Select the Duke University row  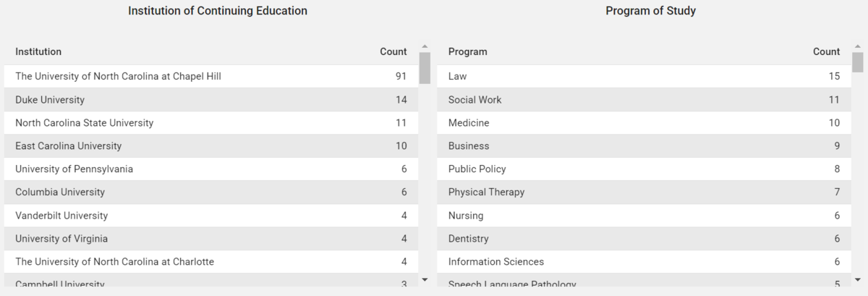[x=211, y=100]
